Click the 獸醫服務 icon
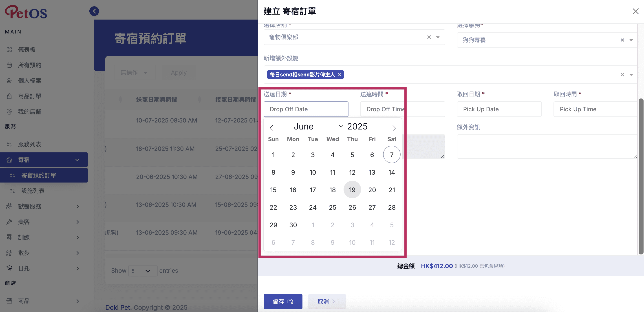Viewport: 644px width, 312px height. [9, 206]
